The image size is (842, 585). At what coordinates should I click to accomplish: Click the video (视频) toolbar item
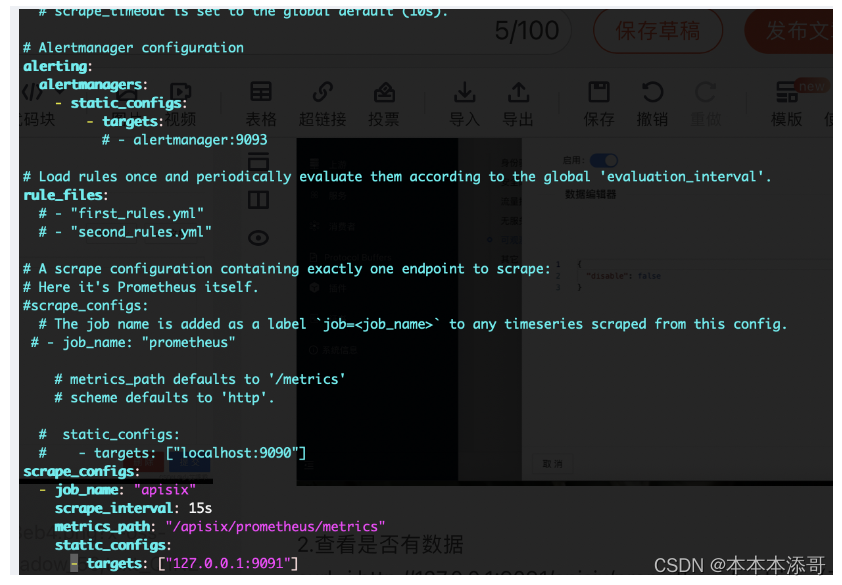click(x=180, y=103)
